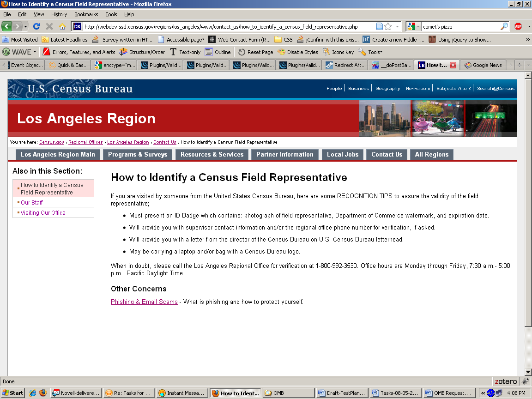Open the Adblock Plus ABP icon
Image resolution: width=532 pixels, height=399 pixels.
[x=518, y=26]
